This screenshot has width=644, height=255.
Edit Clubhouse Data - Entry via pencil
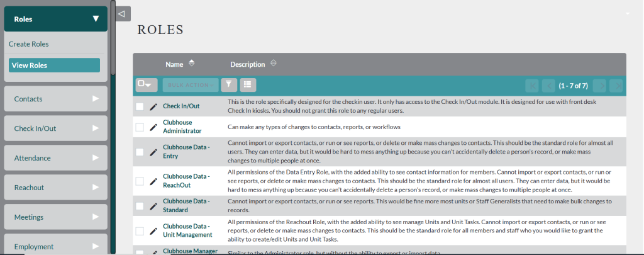[153, 152]
